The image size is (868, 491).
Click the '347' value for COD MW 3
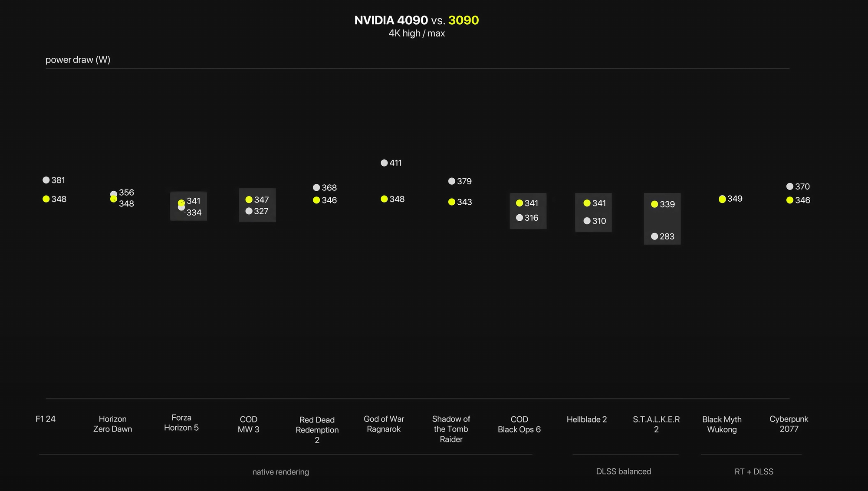(x=262, y=200)
